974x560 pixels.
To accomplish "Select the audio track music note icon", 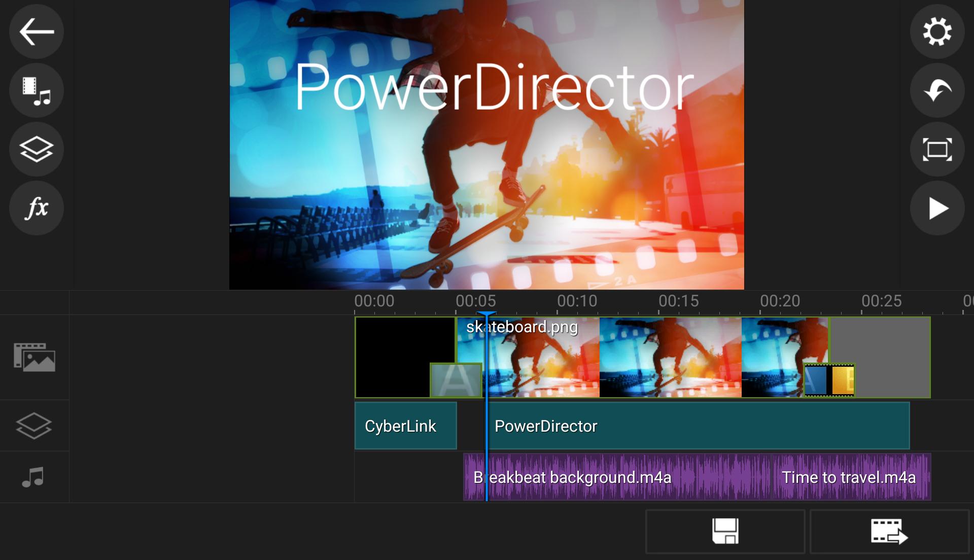I will [x=33, y=477].
